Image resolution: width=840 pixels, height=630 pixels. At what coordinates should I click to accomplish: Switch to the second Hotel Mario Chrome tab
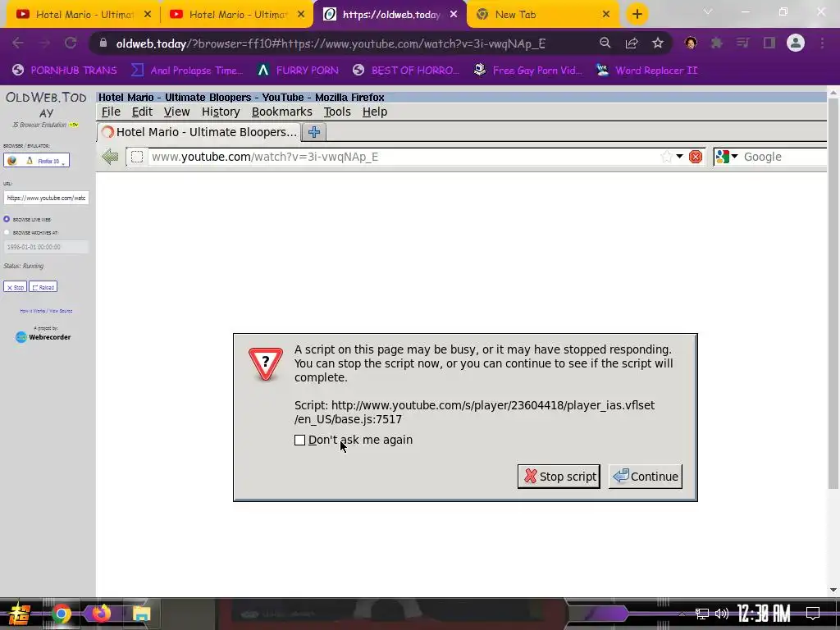click(236, 15)
